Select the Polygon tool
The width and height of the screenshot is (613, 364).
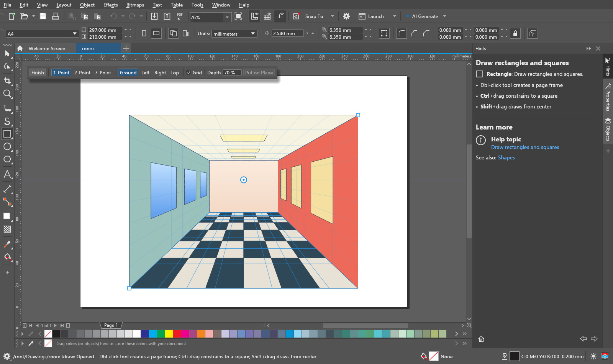point(7,159)
